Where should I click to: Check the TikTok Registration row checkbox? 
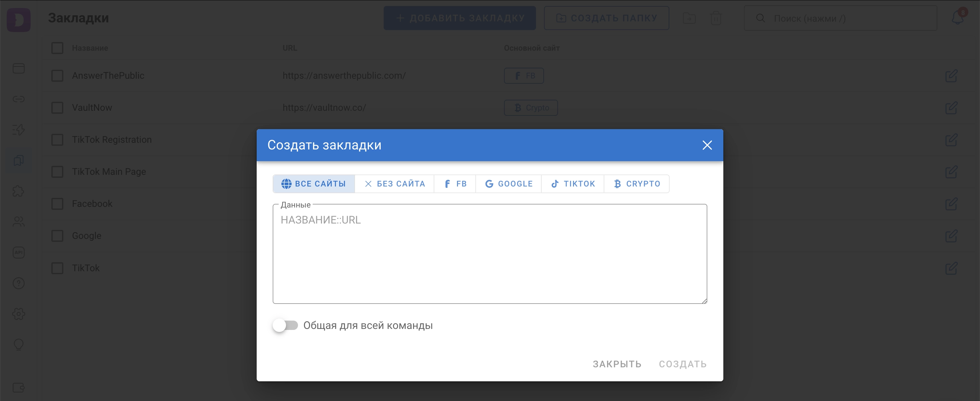coord(57,140)
